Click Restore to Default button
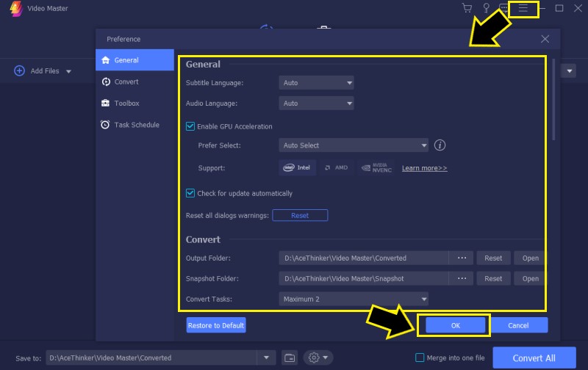 (216, 325)
